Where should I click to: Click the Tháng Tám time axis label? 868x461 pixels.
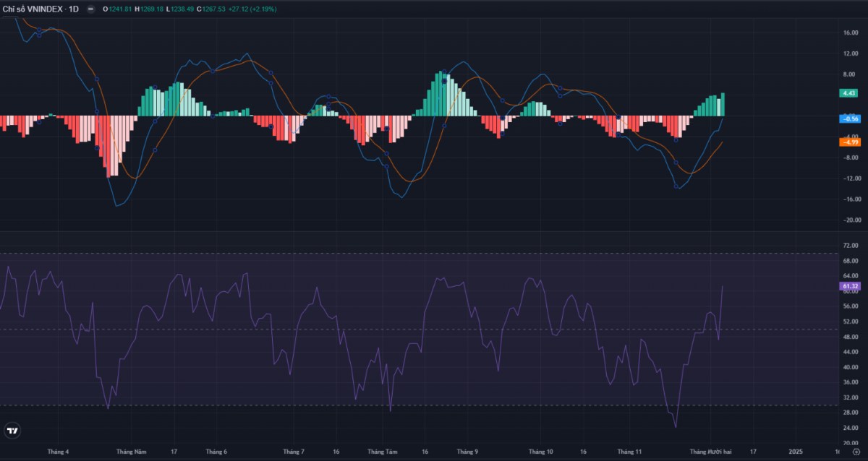(383, 452)
